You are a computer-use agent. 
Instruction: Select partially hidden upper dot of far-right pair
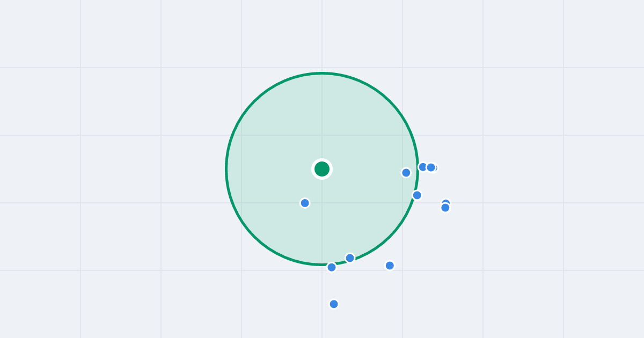click(x=445, y=201)
